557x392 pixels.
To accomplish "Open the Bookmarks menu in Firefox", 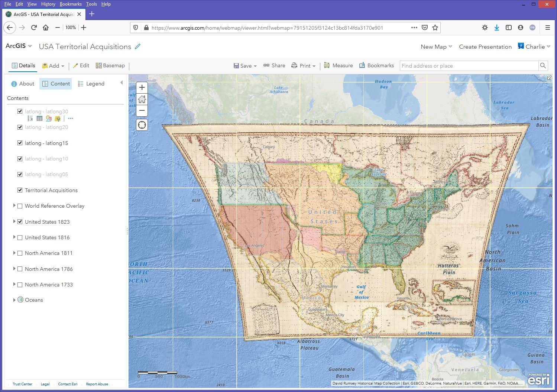I will tap(70, 4).
